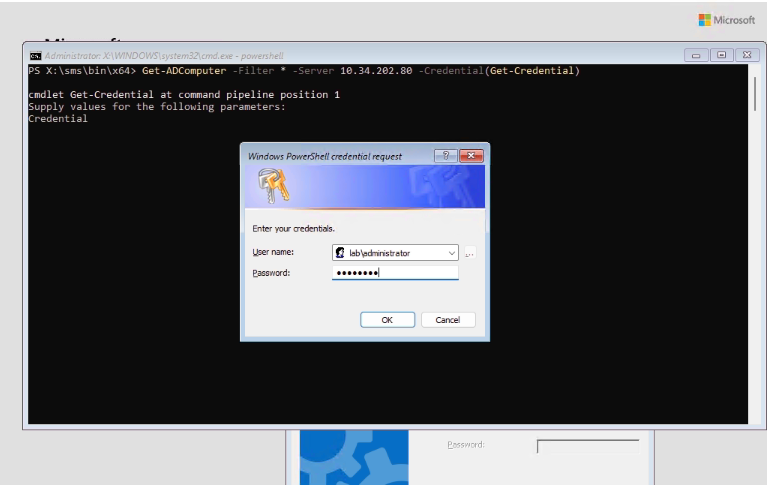Viewport: 770px width, 485px height.
Task: Click the keys icon in the dialog banner
Action: tap(274, 186)
